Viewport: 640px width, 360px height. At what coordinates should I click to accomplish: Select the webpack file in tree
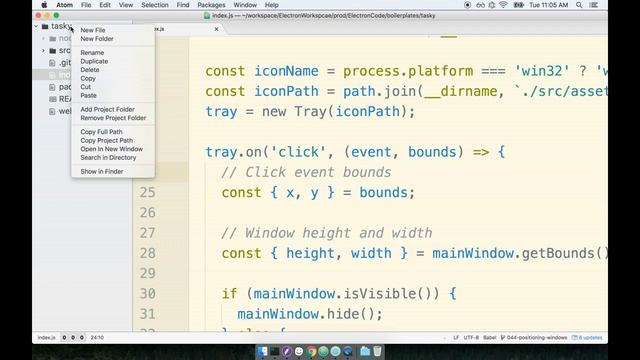click(x=64, y=111)
